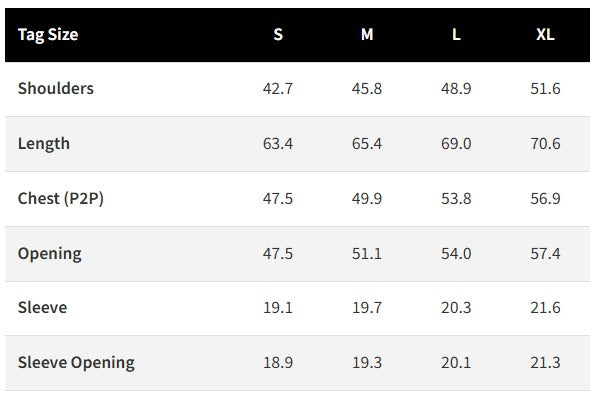Click the Sleeve Opening row label
This screenshot has width=597, height=400.
click(76, 363)
